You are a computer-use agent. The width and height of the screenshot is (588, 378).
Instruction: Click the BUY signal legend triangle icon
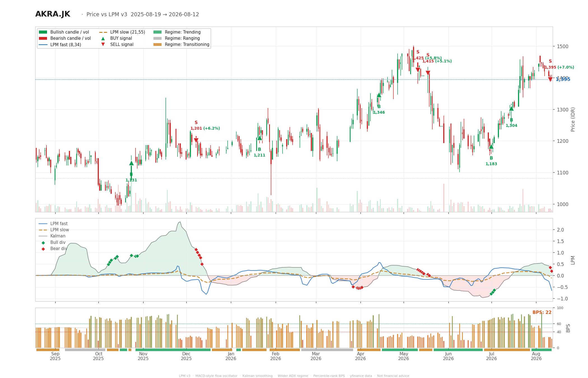point(103,38)
